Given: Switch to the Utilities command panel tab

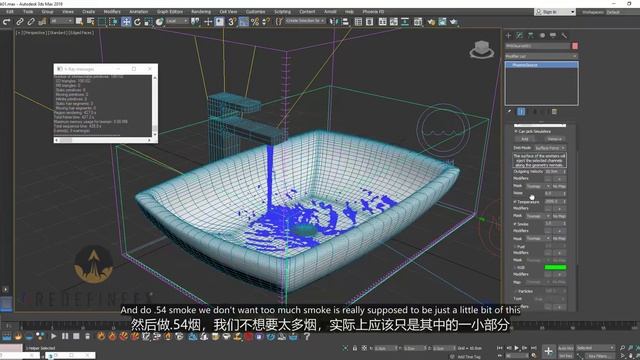Looking at the screenshot, I should pos(564,36).
